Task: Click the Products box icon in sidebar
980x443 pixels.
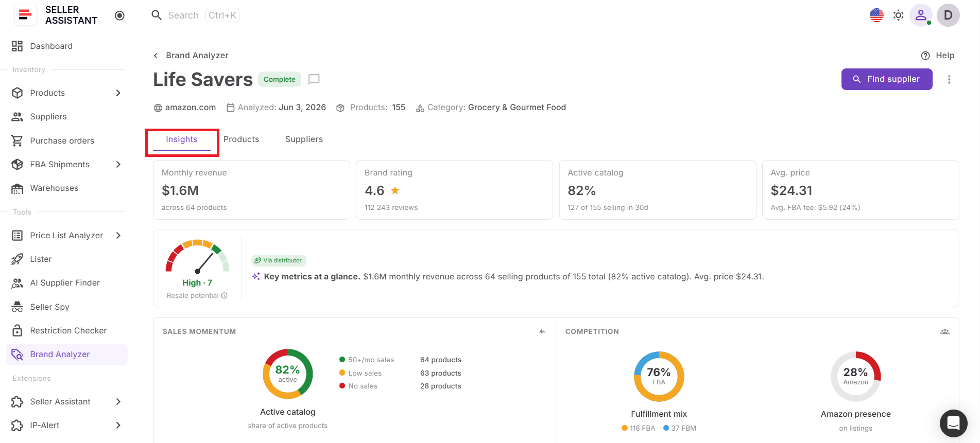Action: click(x=18, y=93)
